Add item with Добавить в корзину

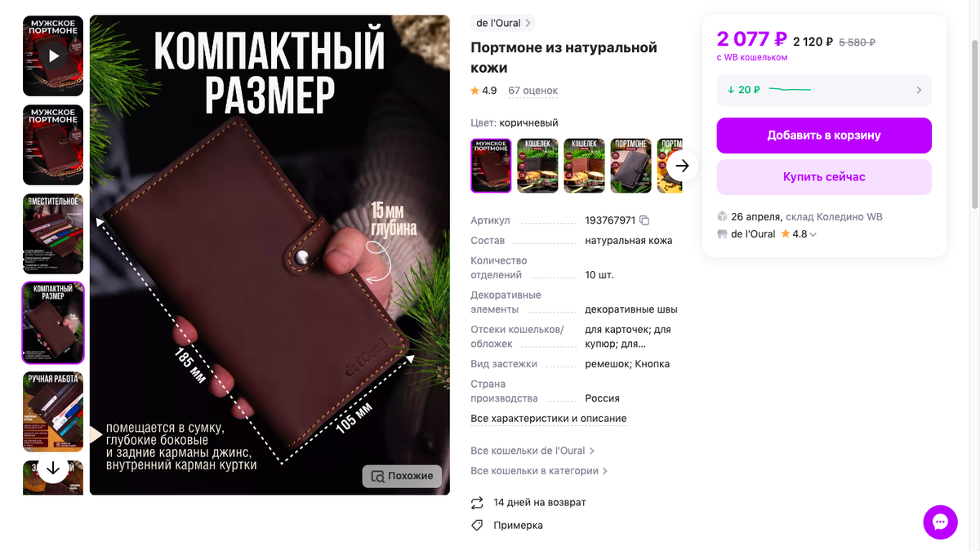pos(824,136)
